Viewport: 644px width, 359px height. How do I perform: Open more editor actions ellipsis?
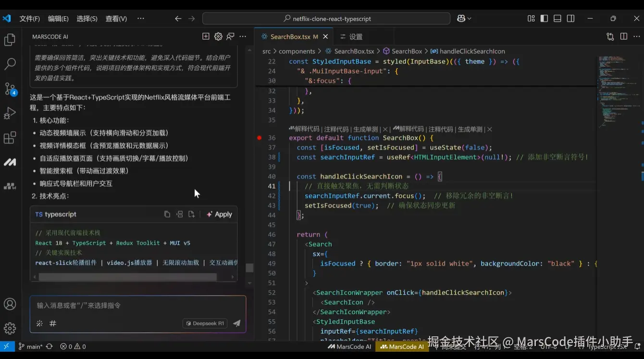point(637,37)
